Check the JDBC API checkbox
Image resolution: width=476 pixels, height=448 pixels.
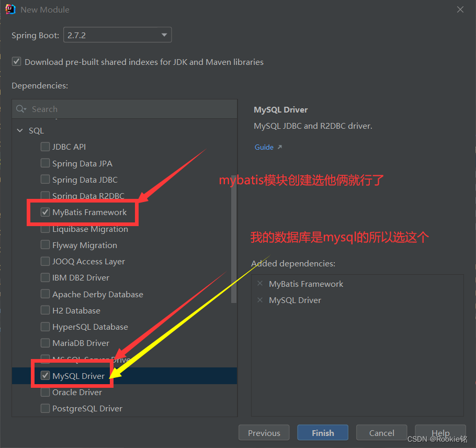coord(45,147)
